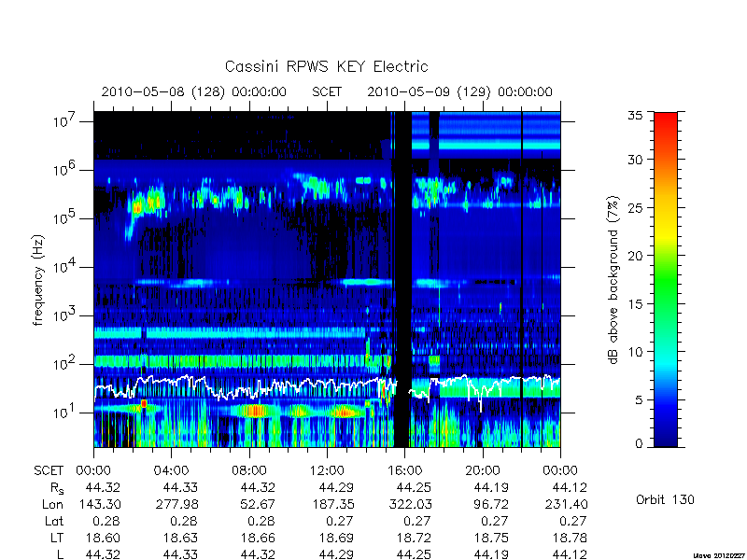This screenshot has height=560, width=747.
Task: Click the 12:00 time axis label
Action: (x=327, y=470)
